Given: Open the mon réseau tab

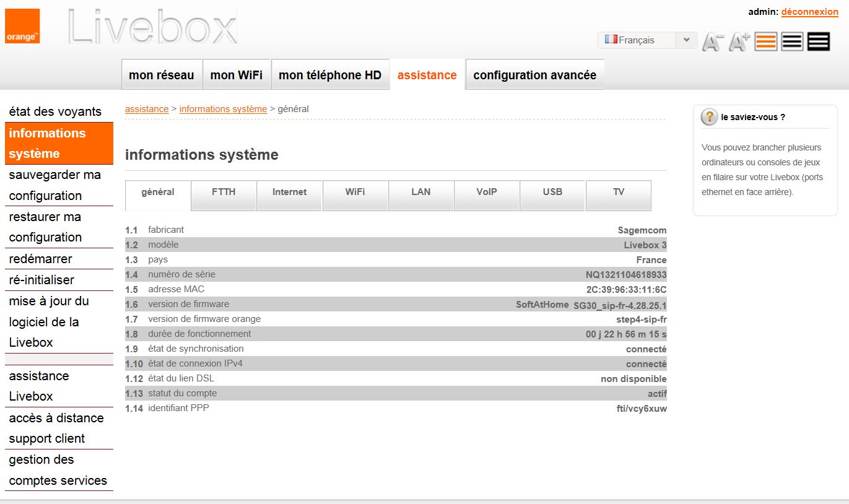Looking at the screenshot, I should (162, 75).
